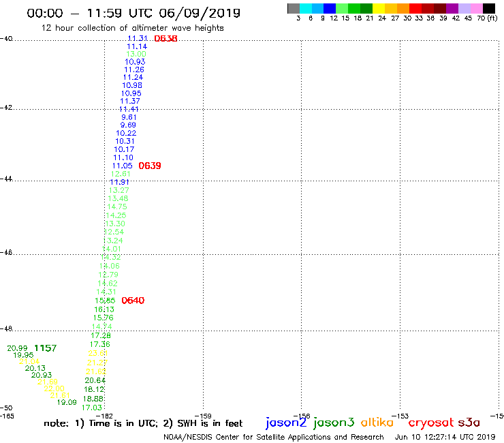Select the 13.30 wave height reading
504x443 pixels.
[x=115, y=224]
